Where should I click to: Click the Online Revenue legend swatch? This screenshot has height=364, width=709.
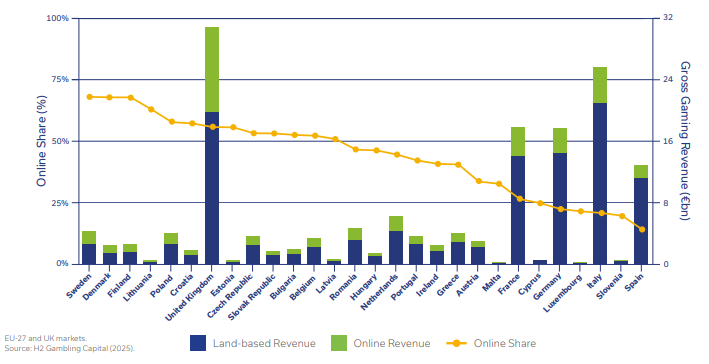(x=339, y=343)
